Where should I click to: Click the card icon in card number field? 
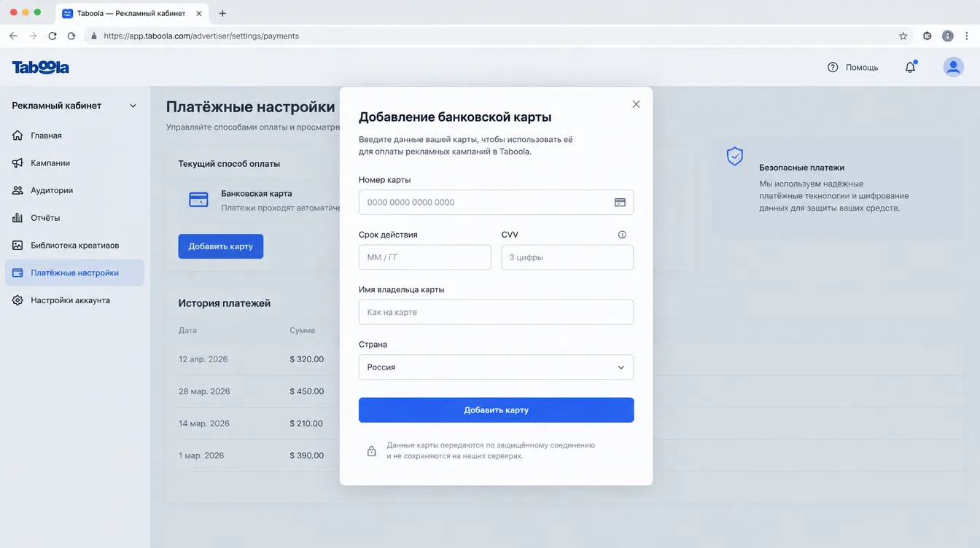coord(620,203)
